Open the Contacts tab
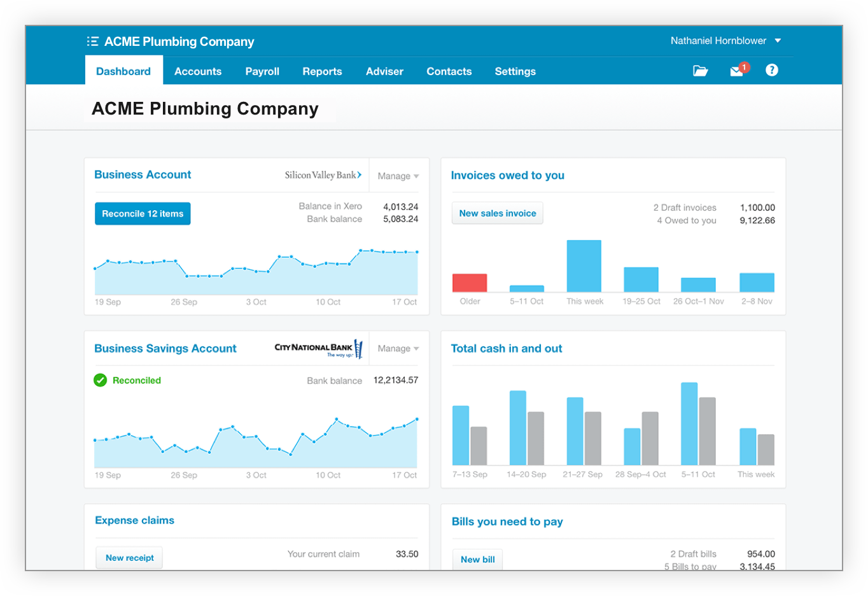The image size is (868, 596). [x=449, y=71]
